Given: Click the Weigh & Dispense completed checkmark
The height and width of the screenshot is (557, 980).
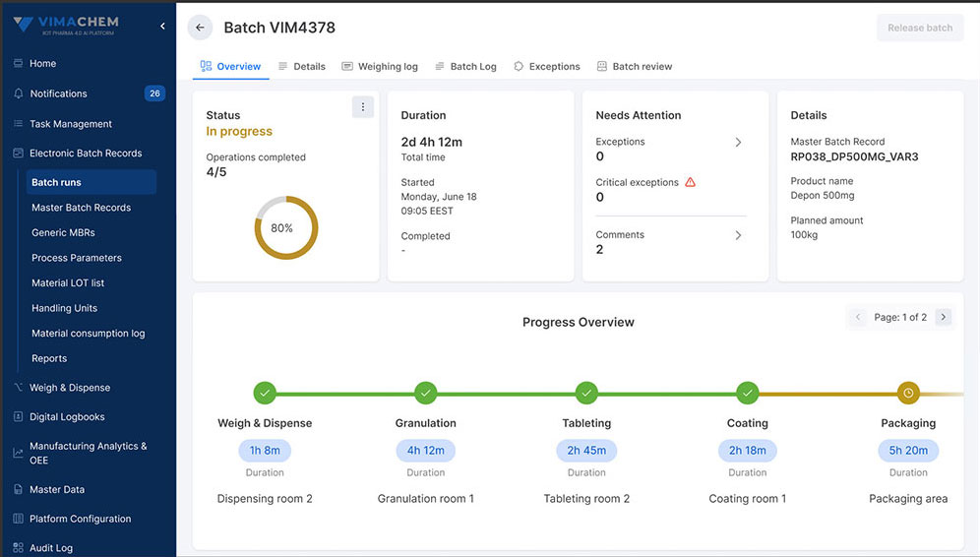Looking at the screenshot, I should (x=265, y=393).
